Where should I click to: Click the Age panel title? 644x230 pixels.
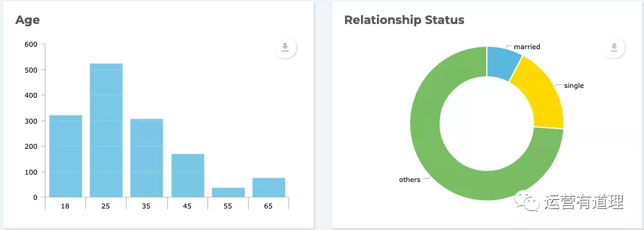tap(28, 20)
